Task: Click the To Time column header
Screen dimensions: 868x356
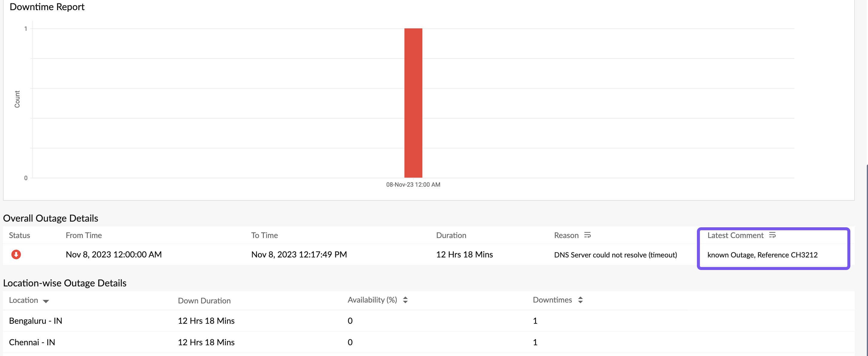Action: tap(264, 235)
